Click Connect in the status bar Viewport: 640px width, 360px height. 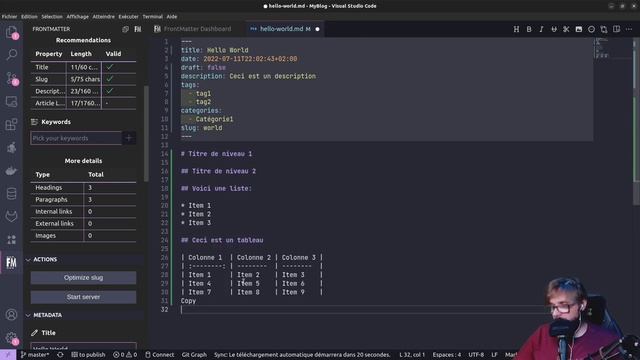(160, 355)
